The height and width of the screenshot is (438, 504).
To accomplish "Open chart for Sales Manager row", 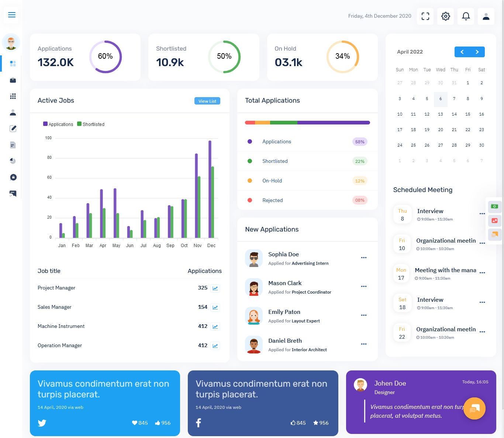I will (x=215, y=307).
